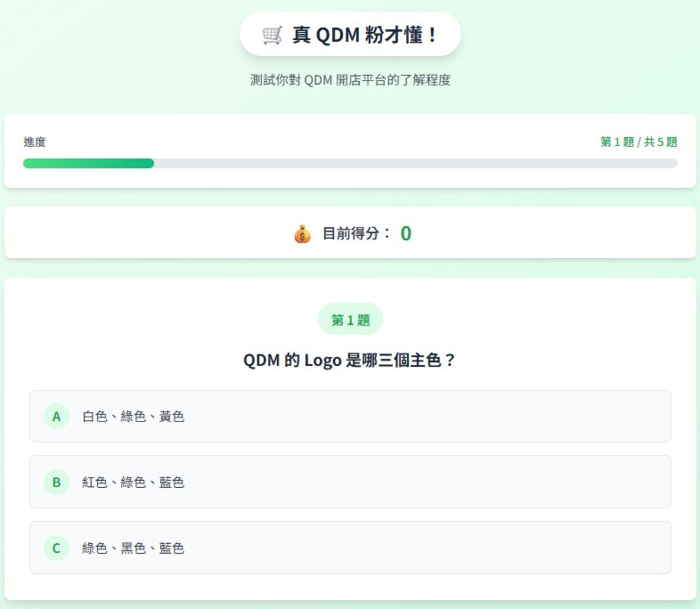Click question text QDM 的 Logo 是哪三個主色？
Image resolution: width=700 pixels, height=609 pixels.
[x=349, y=360]
